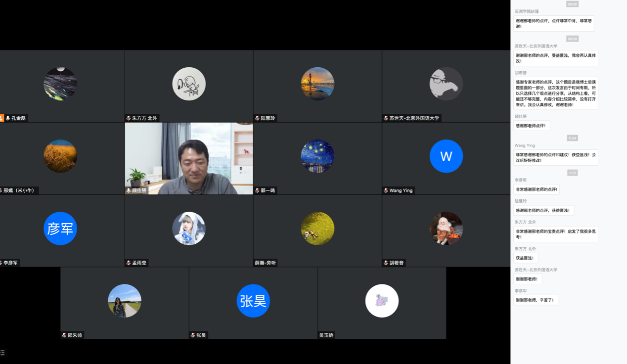627x364 pixels.
Task: Click the chat message "谢谢邢老师，辛苦了！"
Action: click(536, 300)
